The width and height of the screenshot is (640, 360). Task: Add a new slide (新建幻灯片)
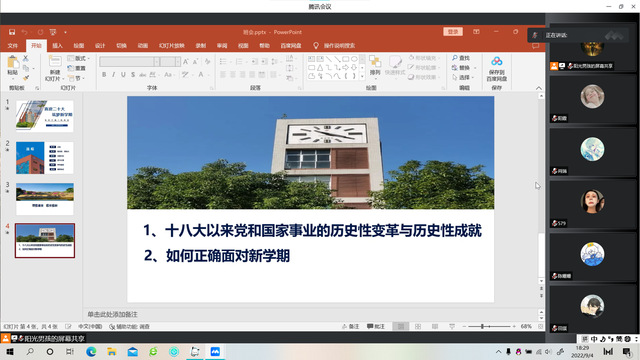coord(55,68)
